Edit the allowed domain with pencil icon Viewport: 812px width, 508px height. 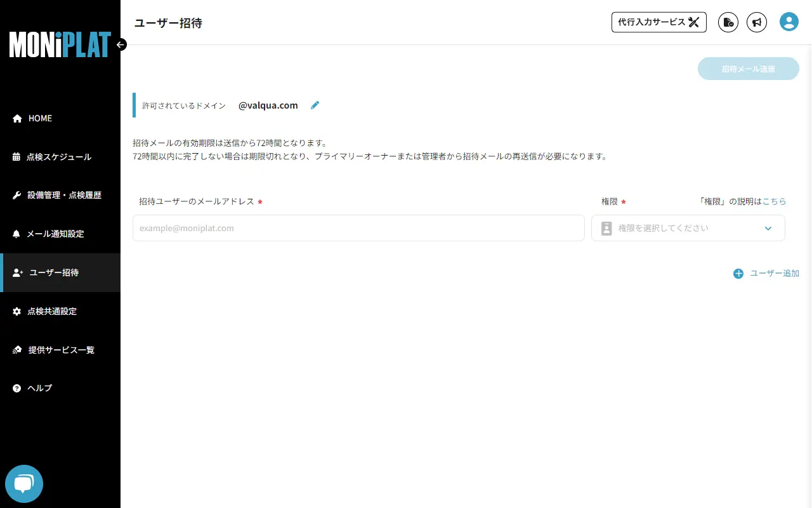[315, 105]
